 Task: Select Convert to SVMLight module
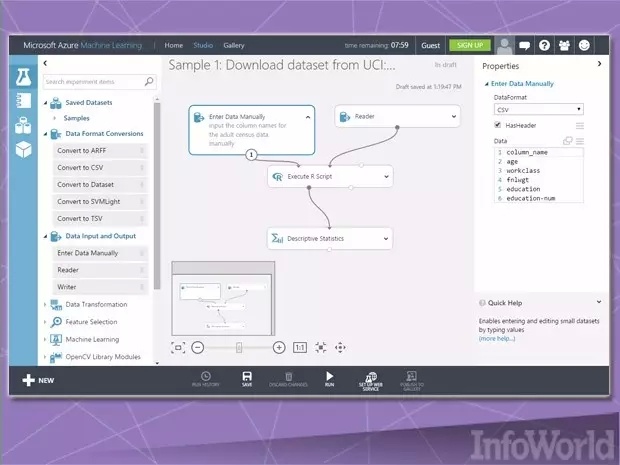coord(100,202)
